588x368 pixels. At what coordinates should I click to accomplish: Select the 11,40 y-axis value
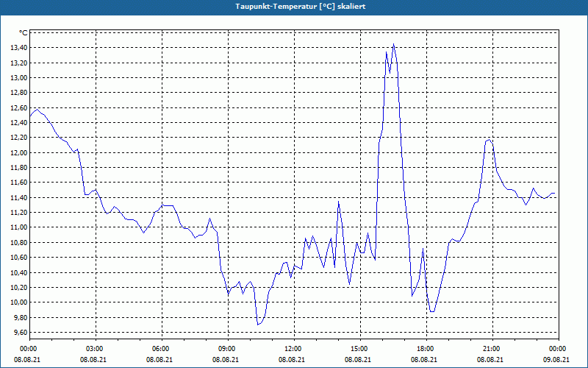pyautogui.click(x=18, y=197)
